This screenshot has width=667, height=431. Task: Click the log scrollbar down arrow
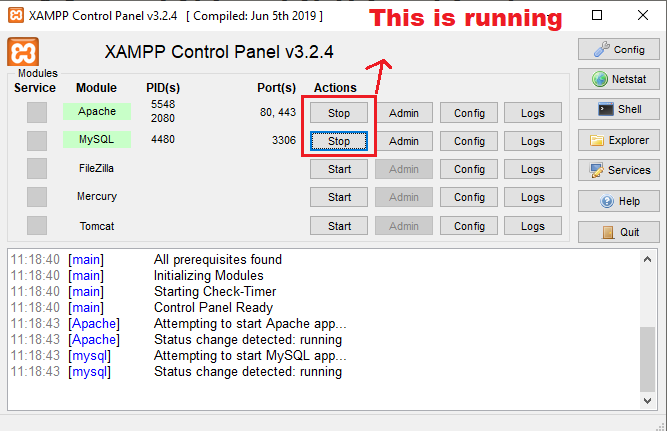click(x=647, y=400)
